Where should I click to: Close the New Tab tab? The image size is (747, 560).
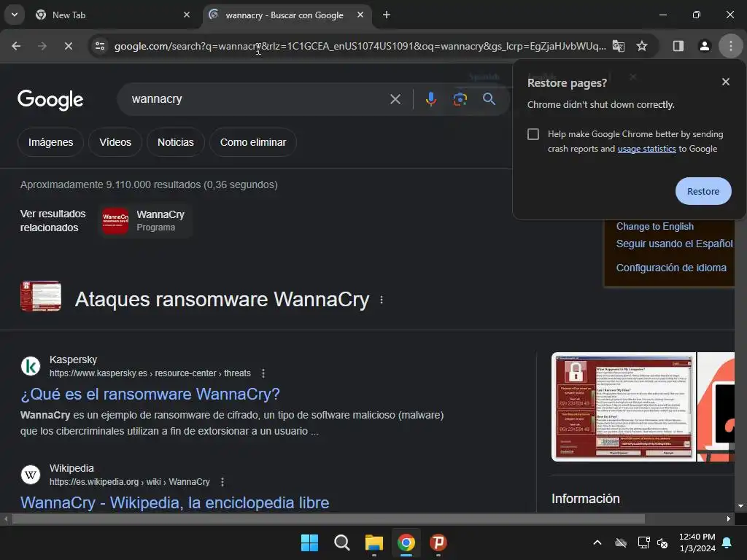[x=187, y=15]
